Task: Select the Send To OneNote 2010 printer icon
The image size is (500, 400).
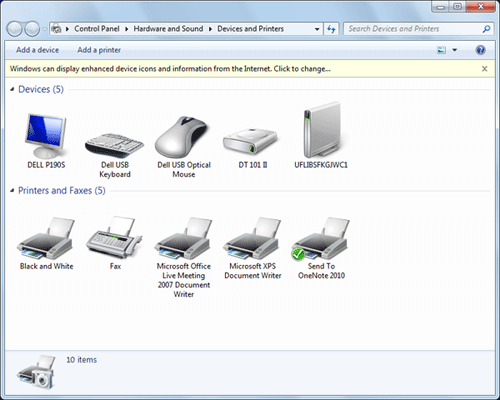Action: tap(321, 238)
